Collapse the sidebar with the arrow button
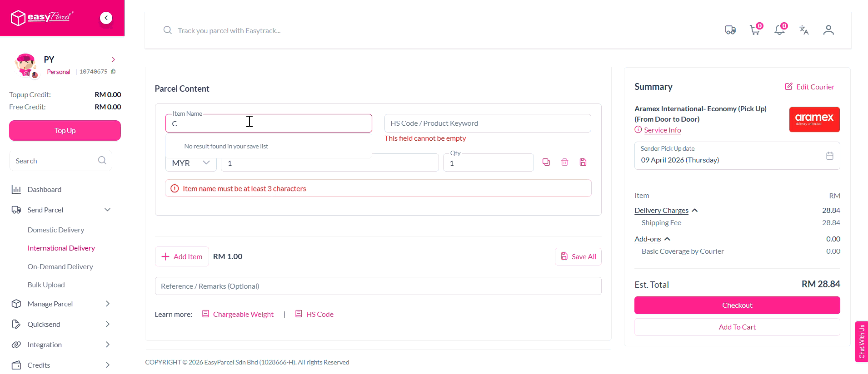 coord(106,18)
